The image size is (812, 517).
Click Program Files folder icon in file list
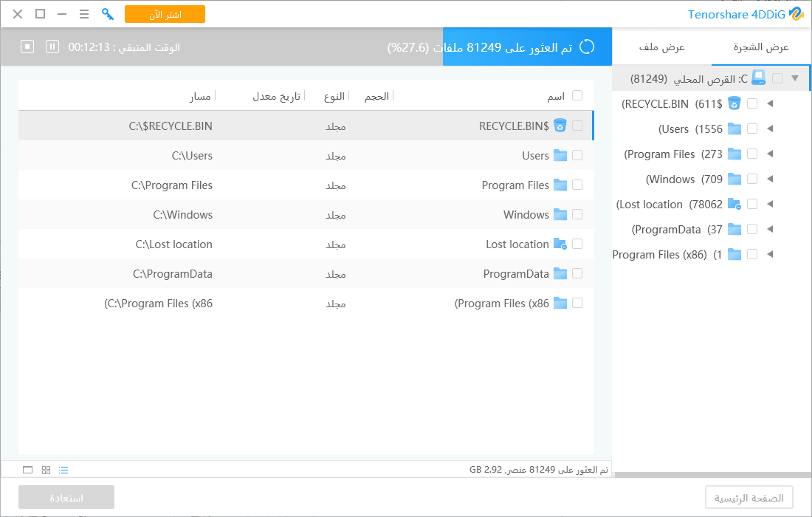pos(560,185)
